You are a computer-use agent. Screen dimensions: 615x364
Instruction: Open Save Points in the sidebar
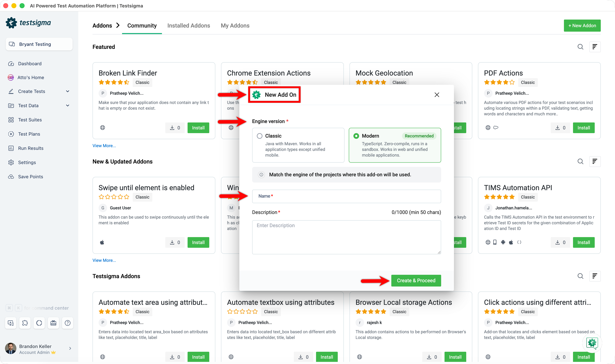coord(30,177)
